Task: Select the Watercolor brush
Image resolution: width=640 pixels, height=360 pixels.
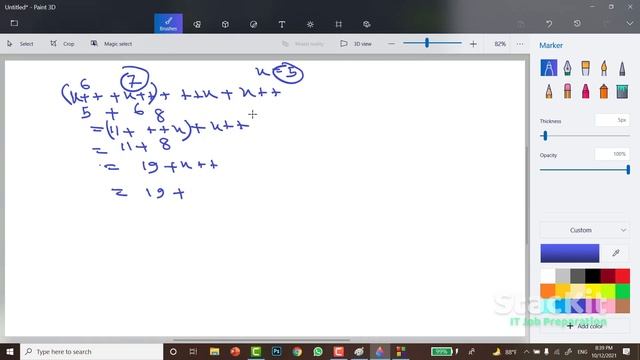Action: [x=604, y=68]
